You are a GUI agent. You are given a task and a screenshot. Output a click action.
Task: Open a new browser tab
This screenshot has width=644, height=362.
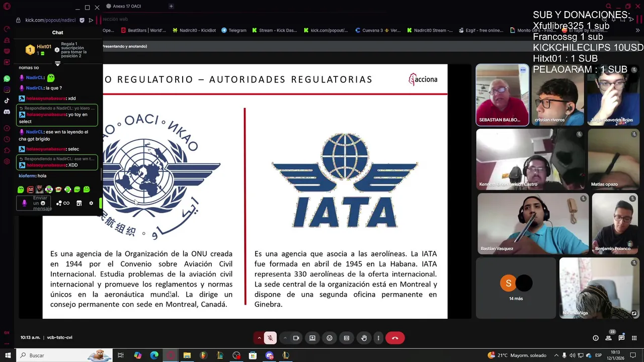point(171,7)
